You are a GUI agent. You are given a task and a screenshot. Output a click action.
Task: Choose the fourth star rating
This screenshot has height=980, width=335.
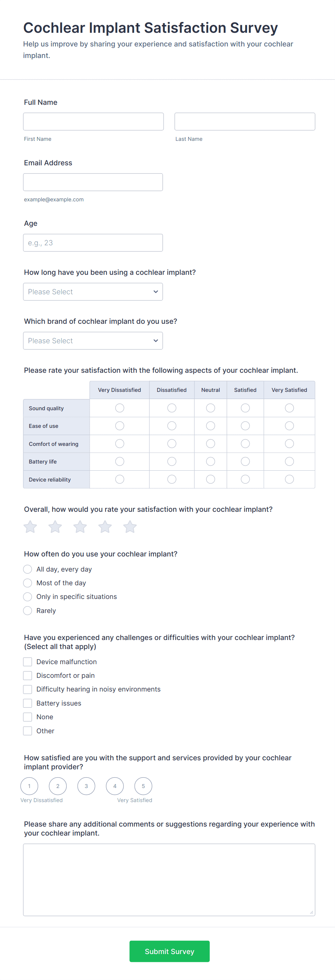(105, 527)
